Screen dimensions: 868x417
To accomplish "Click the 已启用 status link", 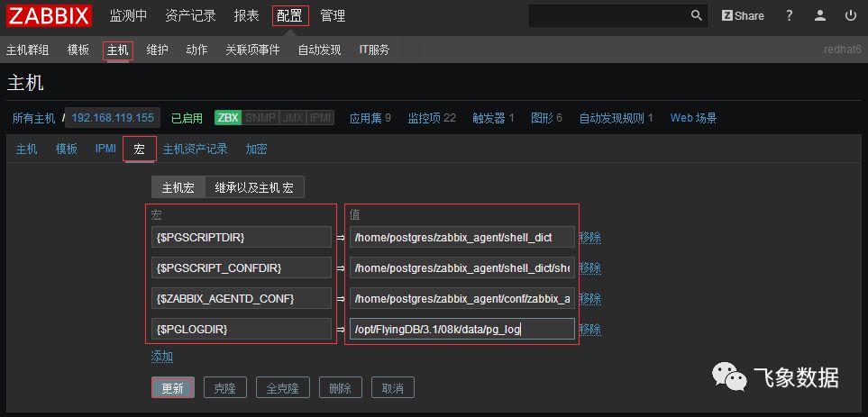I will pyautogui.click(x=187, y=118).
